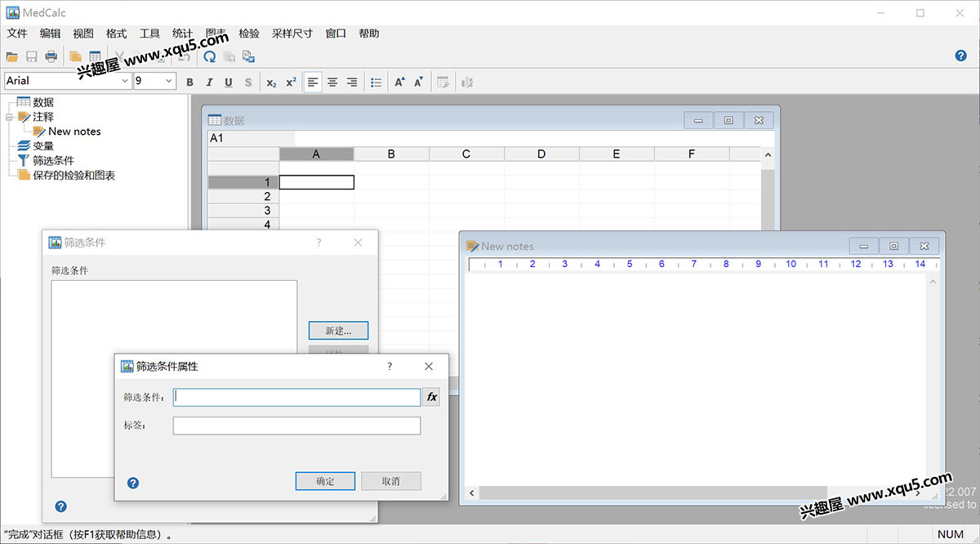Increase the font size

pos(399,82)
